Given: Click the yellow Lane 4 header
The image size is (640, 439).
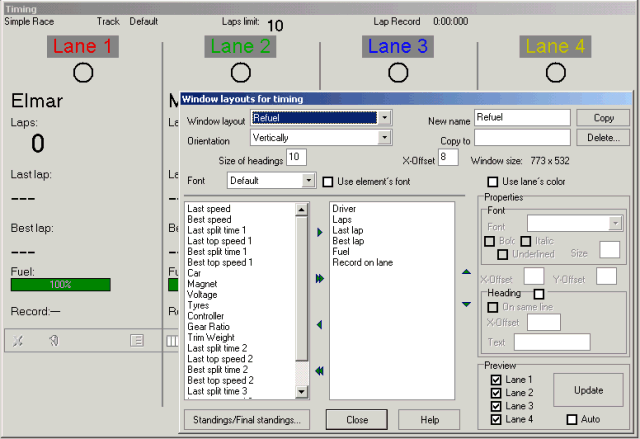Looking at the screenshot, I should (555, 46).
